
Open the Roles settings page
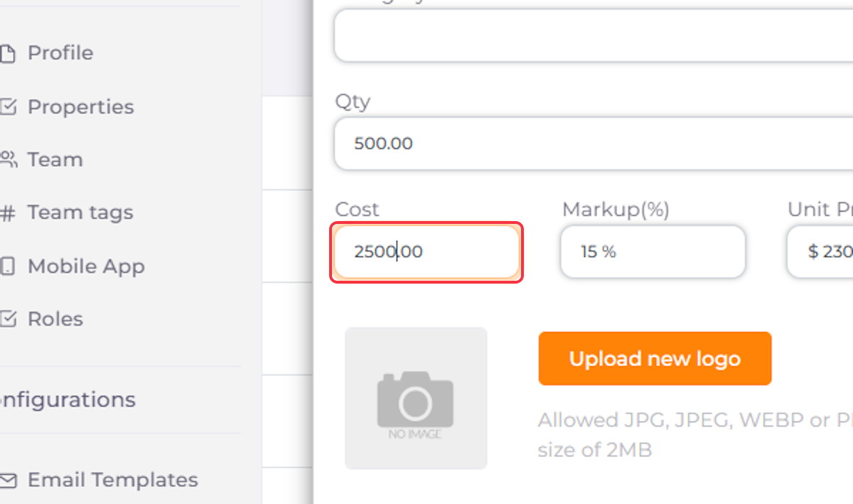55,319
